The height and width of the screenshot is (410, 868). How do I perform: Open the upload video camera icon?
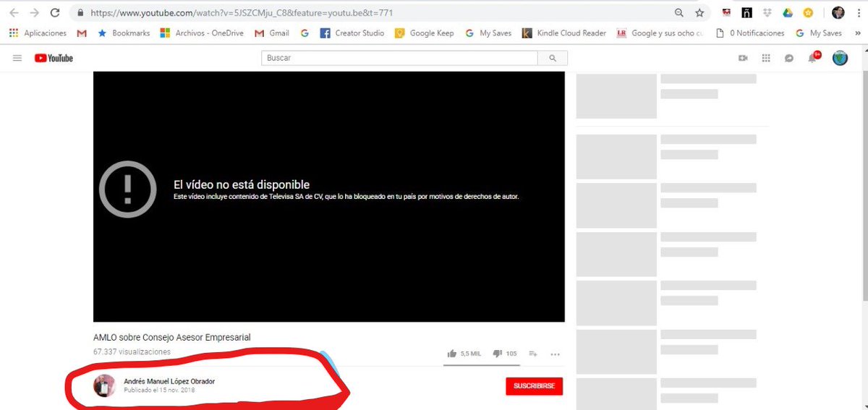coord(743,58)
